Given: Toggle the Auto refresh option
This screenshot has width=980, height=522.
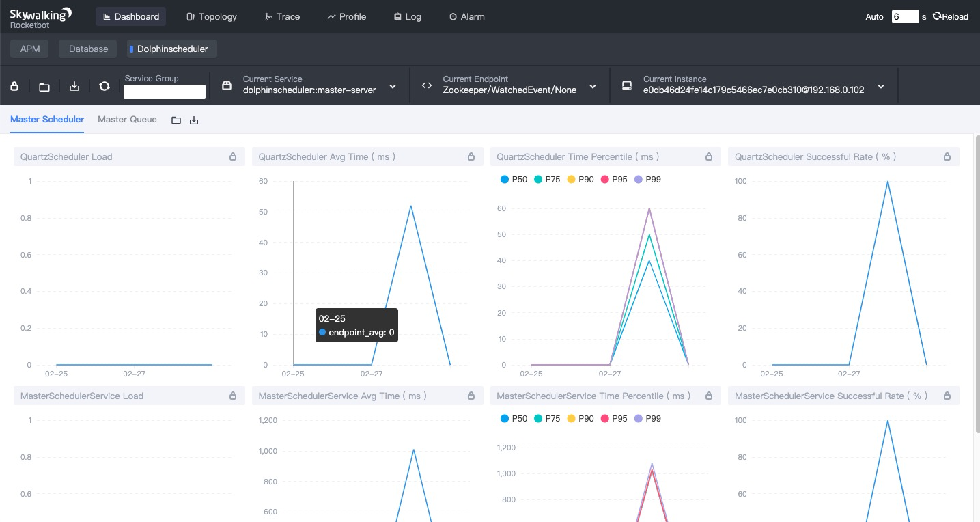Looking at the screenshot, I should (x=874, y=16).
